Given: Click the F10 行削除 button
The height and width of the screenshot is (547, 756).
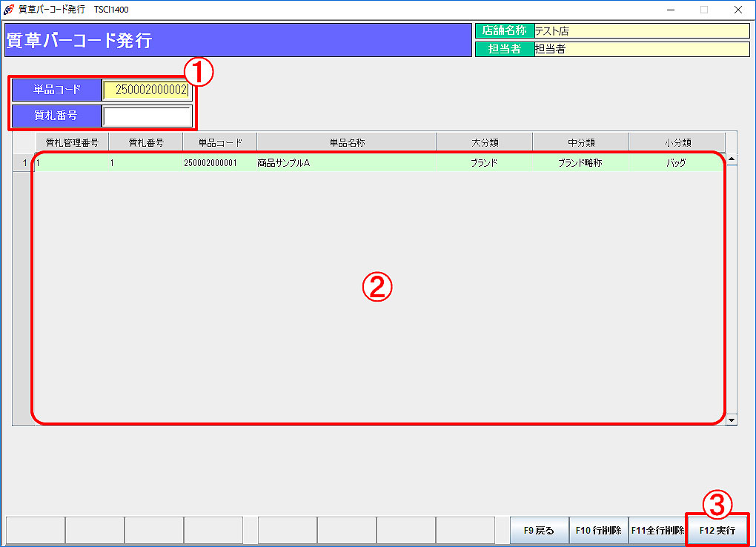Looking at the screenshot, I should (x=598, y=530).
